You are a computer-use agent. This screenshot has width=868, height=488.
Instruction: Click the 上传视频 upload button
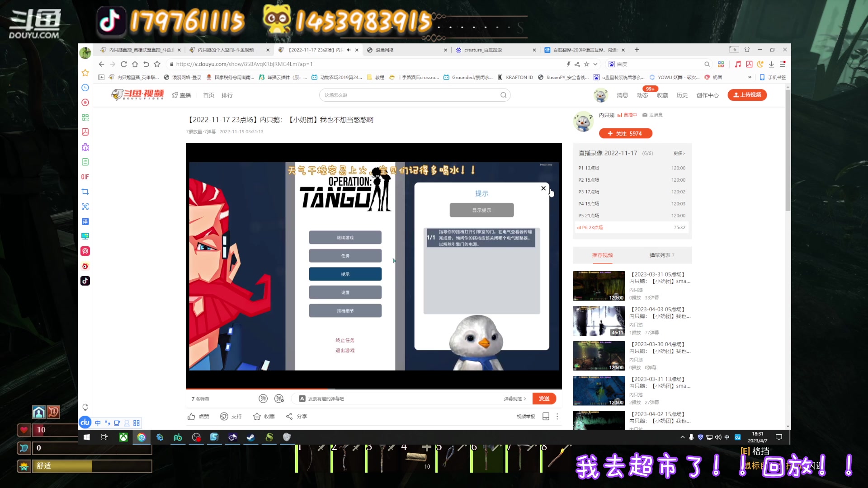[x=747, y=95]
